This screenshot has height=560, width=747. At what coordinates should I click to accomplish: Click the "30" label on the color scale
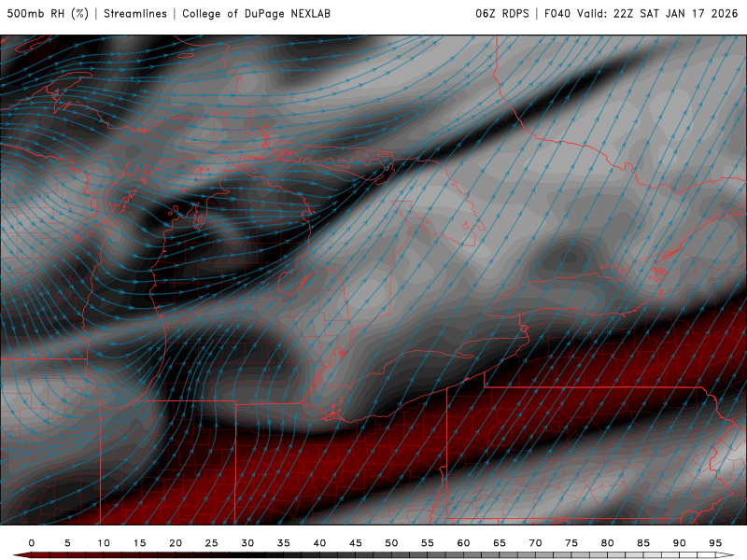pos(247,543)
